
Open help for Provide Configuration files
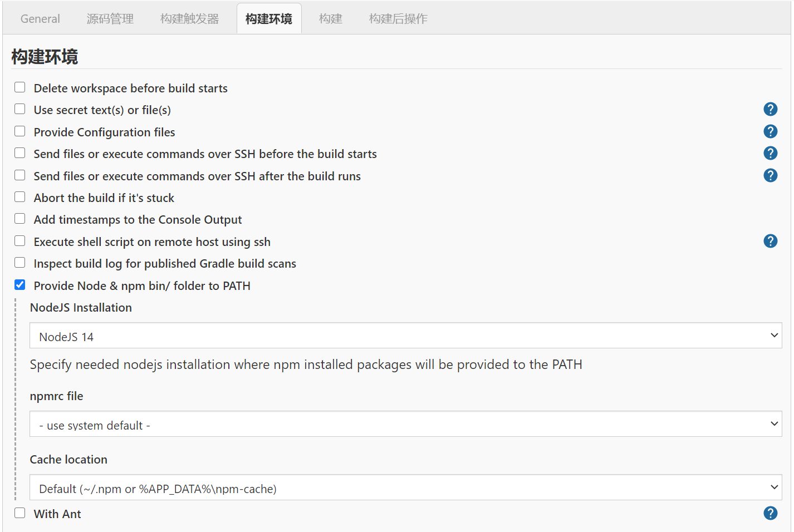pos(770,131)
